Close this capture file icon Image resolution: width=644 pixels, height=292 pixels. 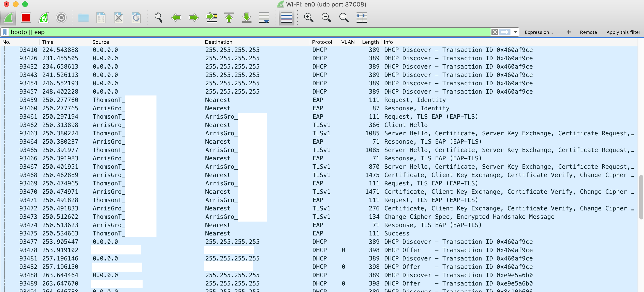(118, 18)
